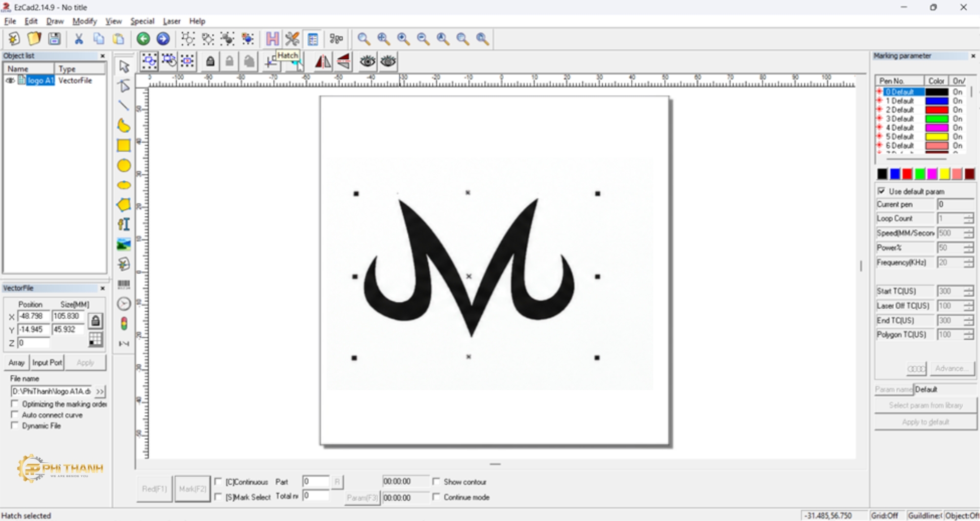Viewport: 980px width, 521px height.
Task: Tick the Show contour checkbox
Action: tap(436, 482)
